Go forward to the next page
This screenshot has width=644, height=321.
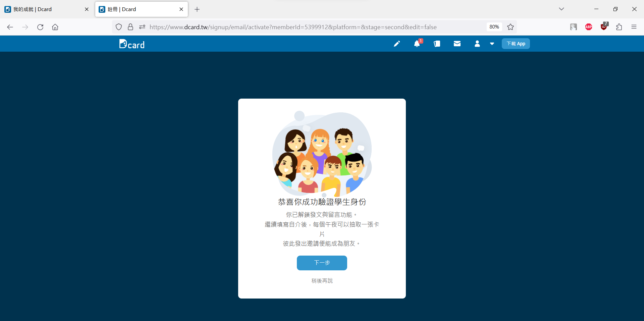(x=25, y=27)
